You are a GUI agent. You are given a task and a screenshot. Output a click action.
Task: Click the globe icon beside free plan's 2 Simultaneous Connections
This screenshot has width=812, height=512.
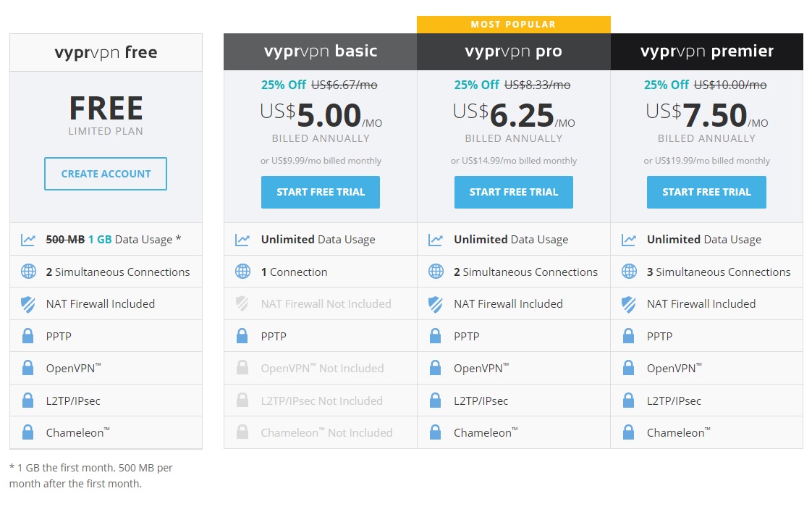[x=28, y=272]
